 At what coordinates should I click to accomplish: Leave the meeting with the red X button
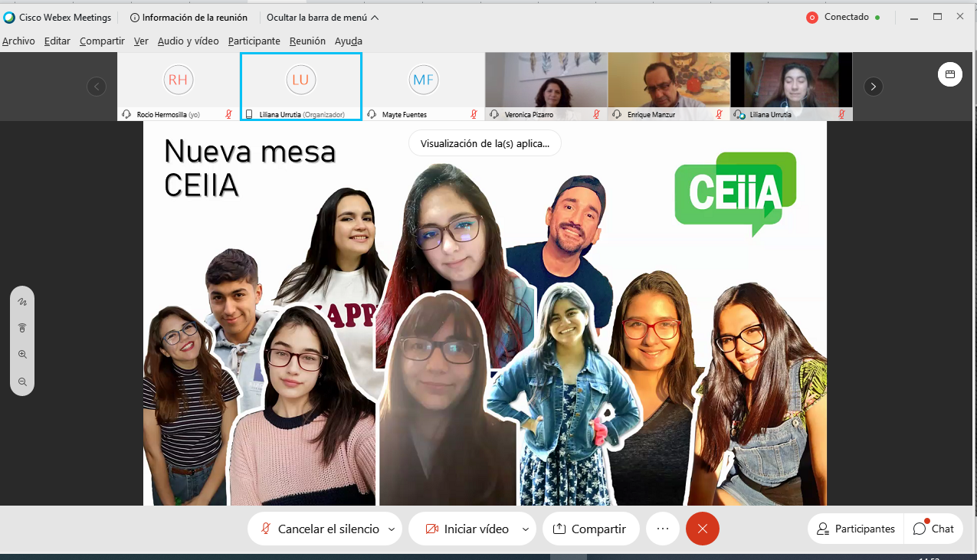(x=702, y=529)
